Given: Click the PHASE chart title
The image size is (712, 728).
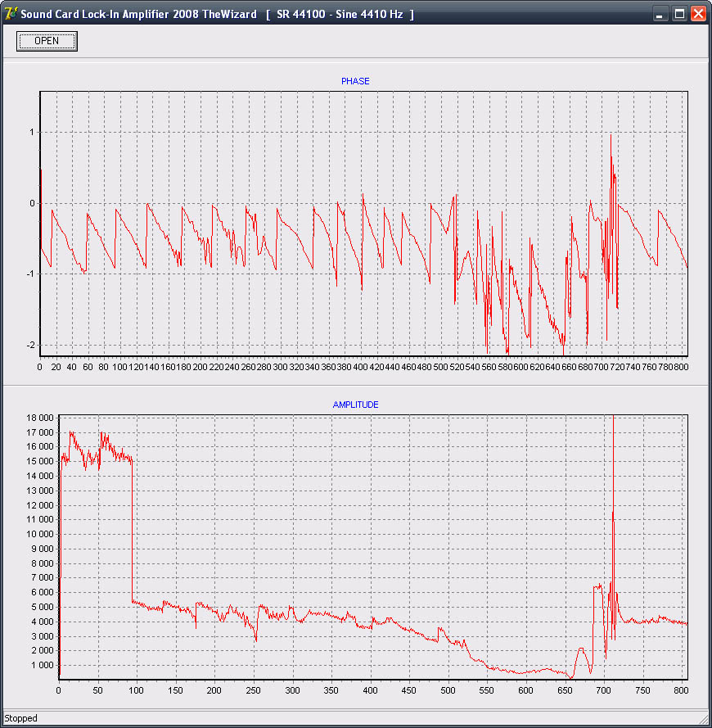Looking at the screenshot, I should point(355,81).
